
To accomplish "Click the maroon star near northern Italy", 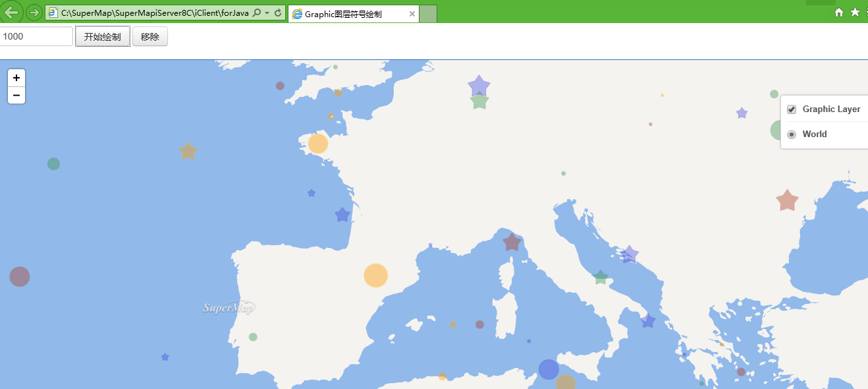I will tap(512, 242).
